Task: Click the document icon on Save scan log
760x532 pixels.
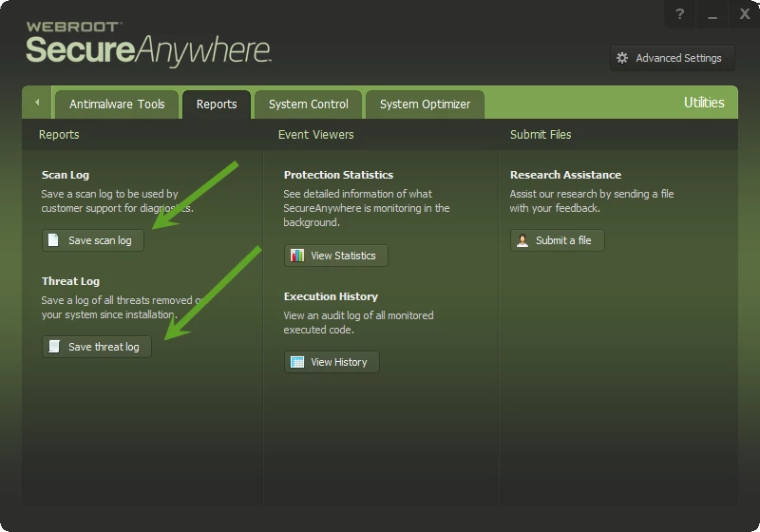Action: (x=53, y=240)
